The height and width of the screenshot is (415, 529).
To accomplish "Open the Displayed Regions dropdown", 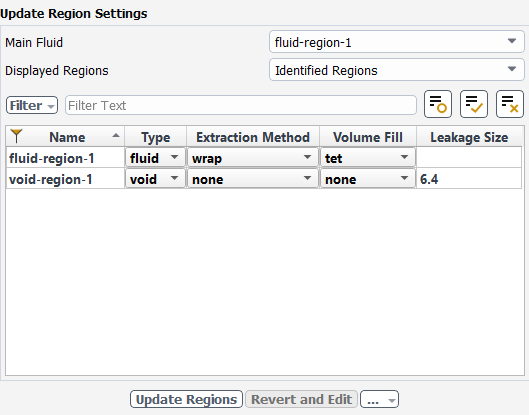I will (x=397, y=70).
